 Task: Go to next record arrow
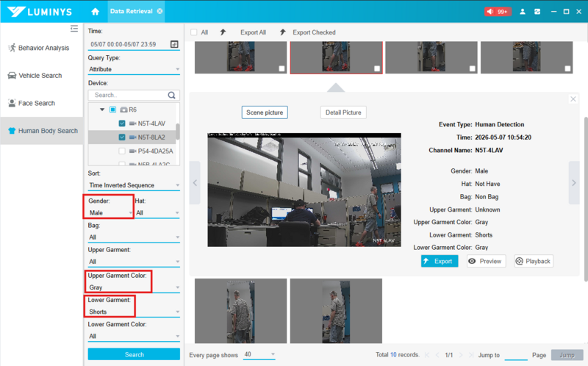click(x=574, y=182)
